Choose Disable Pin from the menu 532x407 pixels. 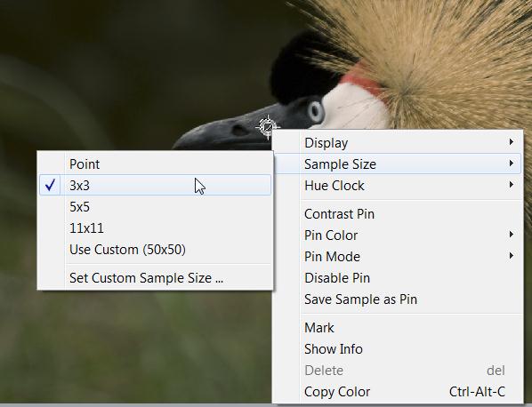(x=398, y=278)
